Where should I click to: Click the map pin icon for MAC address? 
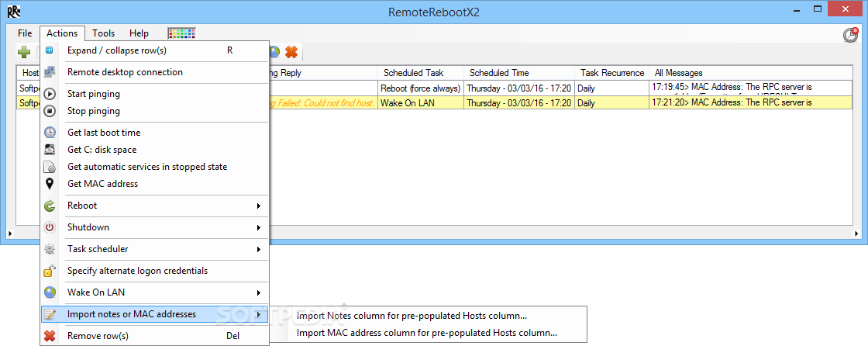[x=50, y=184]
